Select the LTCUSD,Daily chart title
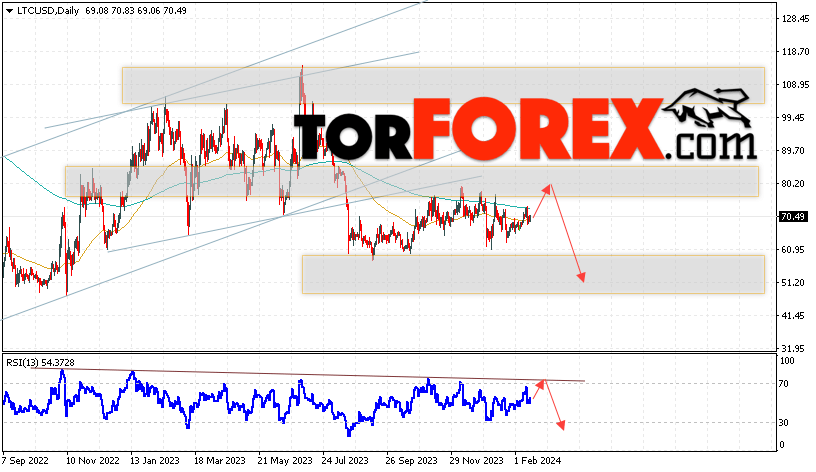Viewport: 816px width, 472px height. [x=48, y=10]
